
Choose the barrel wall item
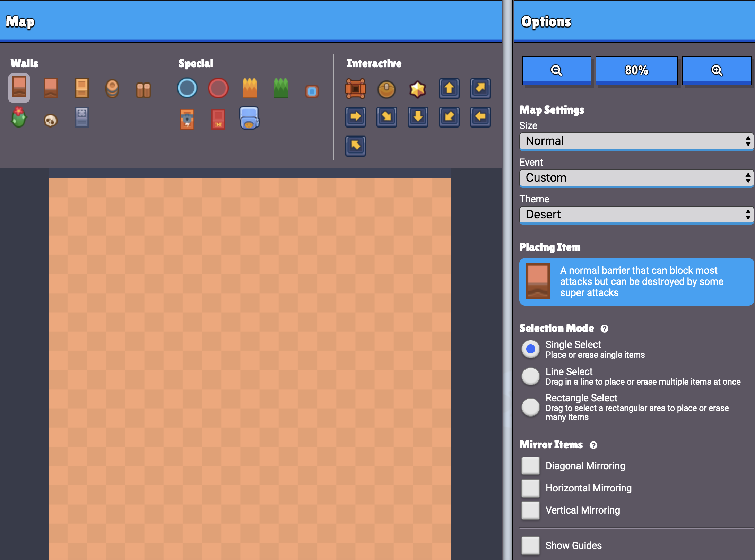(112, 89)
